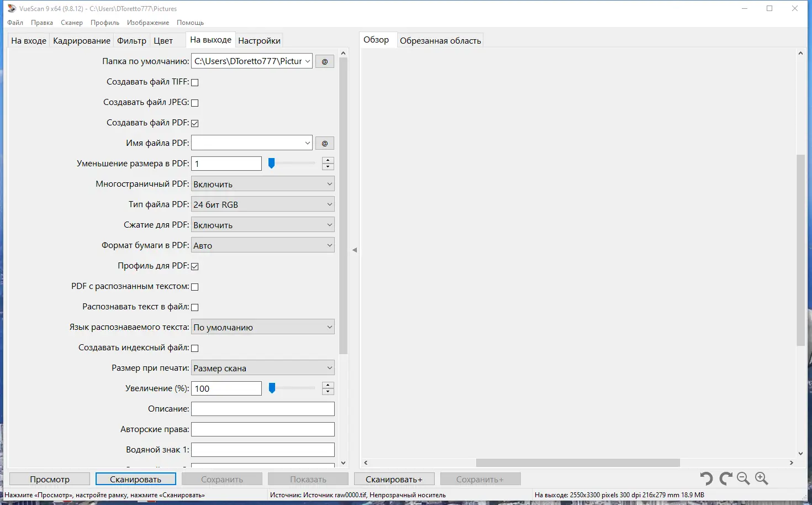Open Правка menu

click(42, 23)
